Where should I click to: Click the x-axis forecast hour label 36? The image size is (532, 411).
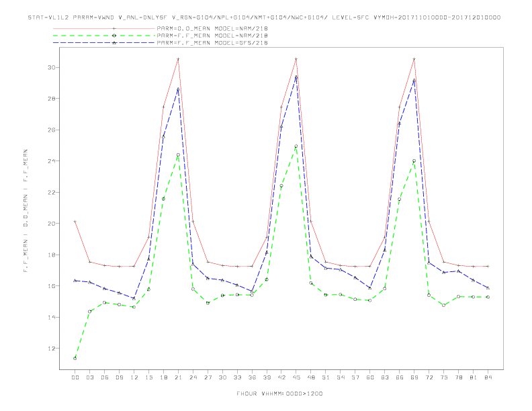pos(252,377)
